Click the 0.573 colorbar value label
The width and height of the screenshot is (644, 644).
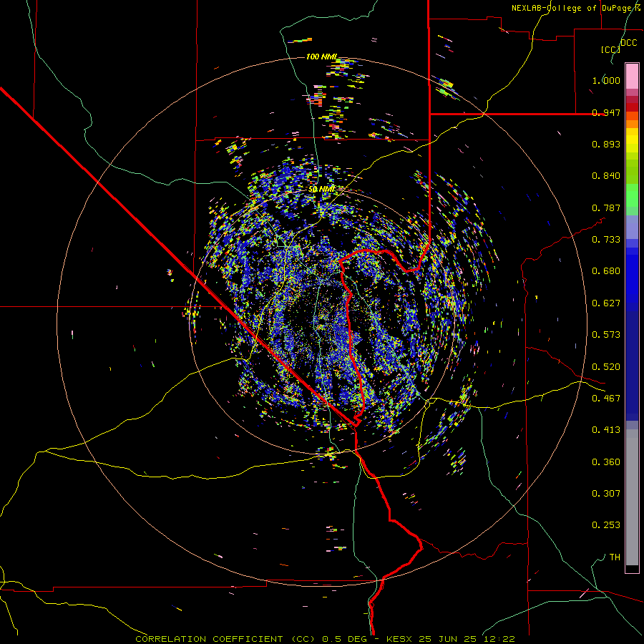pos(606,335)
